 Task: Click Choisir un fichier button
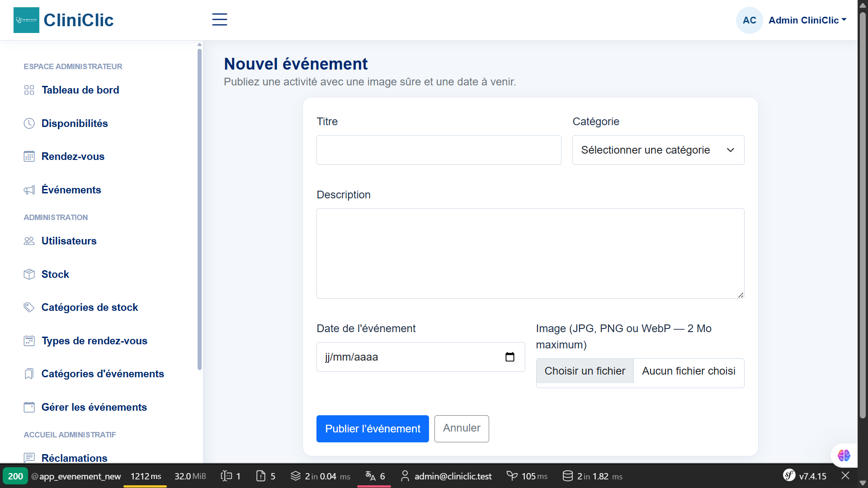tap(585, 371)
